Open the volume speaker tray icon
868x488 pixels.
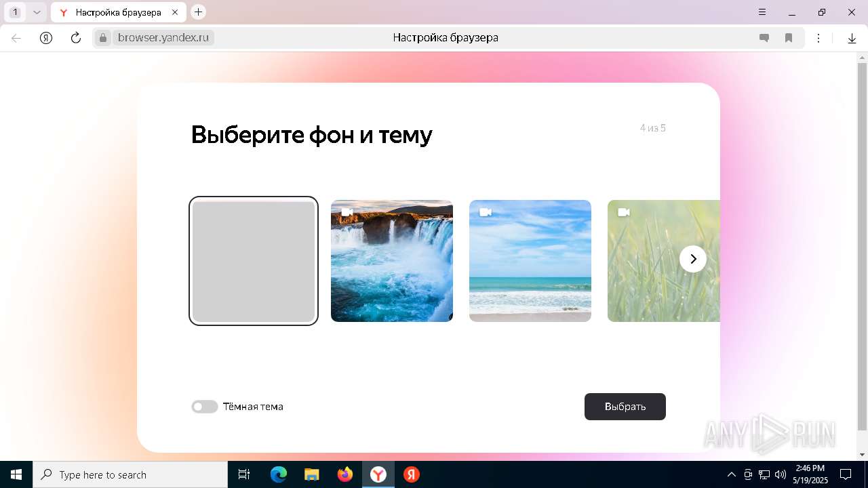click(x=781, y=474)
